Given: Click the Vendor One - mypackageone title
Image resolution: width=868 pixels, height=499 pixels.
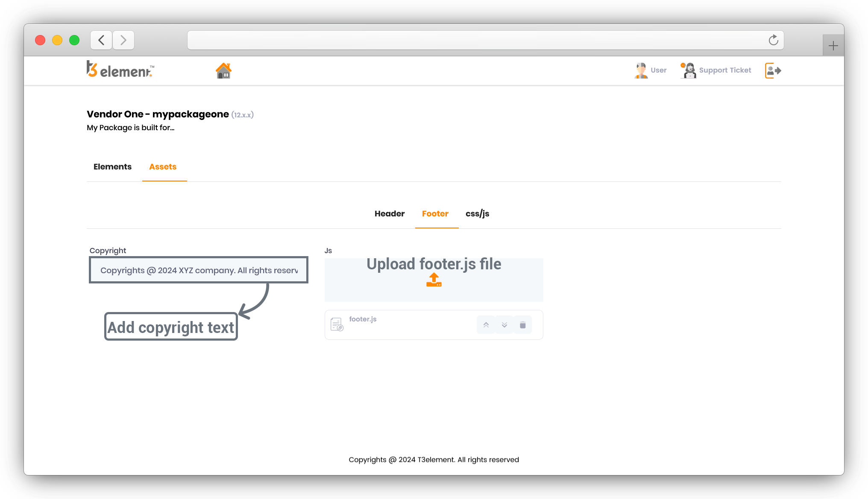Looking at the screenshot, I should coord(158,114).
